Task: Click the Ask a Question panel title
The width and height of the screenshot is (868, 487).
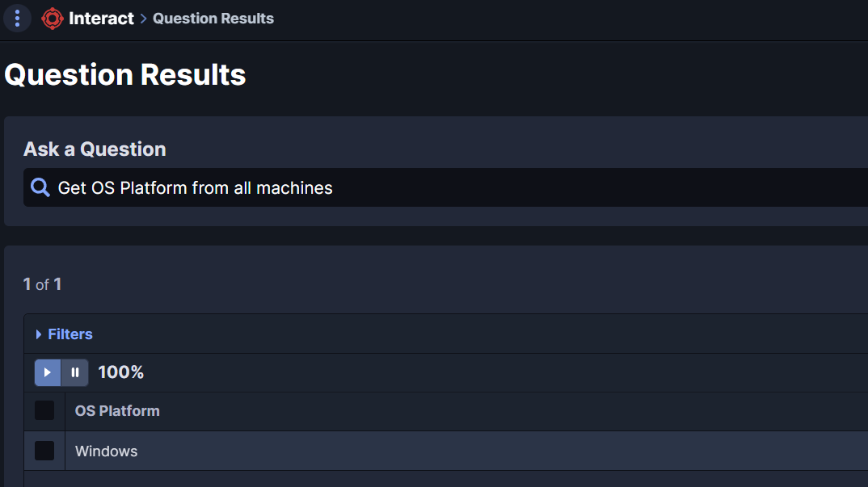Action: (x=95, y=149)
